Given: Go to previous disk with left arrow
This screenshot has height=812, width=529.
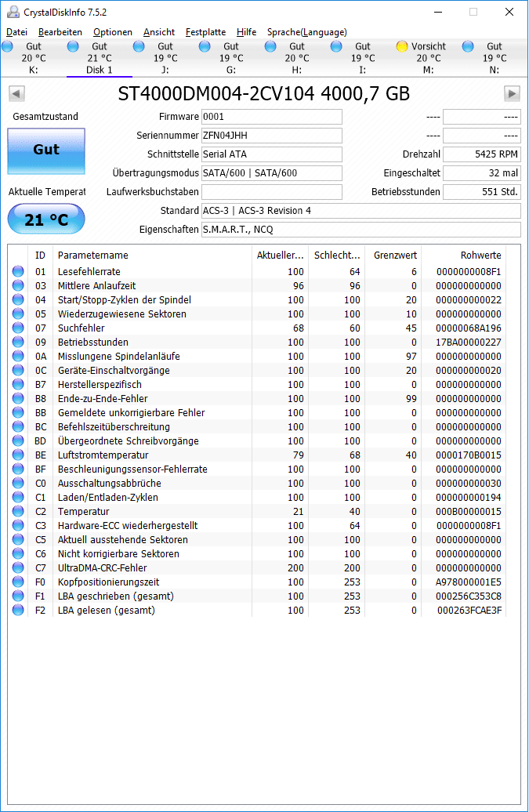Looking at the screenshot, I should [x=16, y=94].
